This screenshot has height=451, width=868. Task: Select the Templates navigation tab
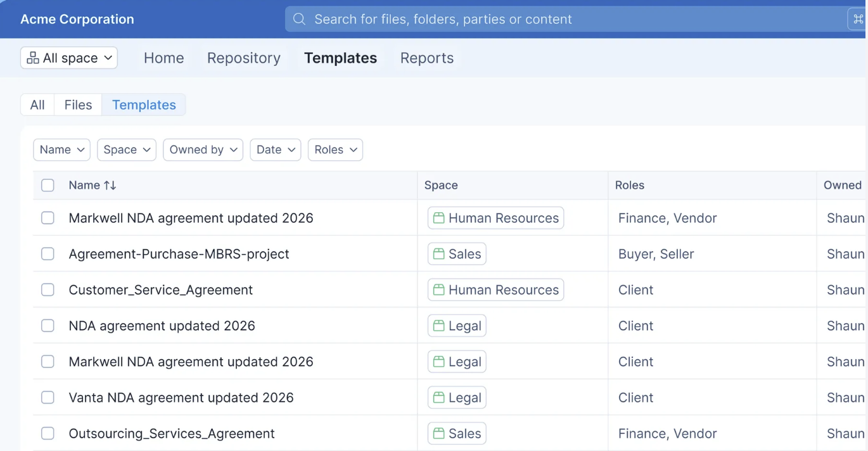[x=340, y=58]
